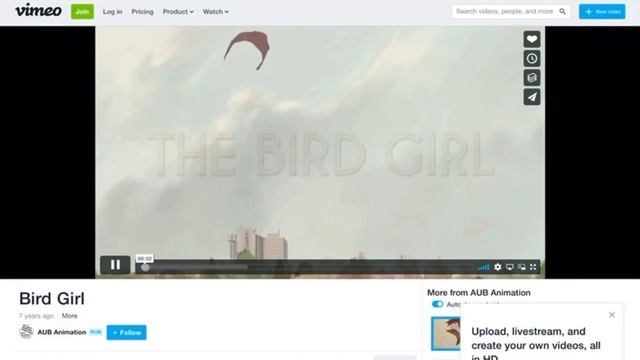The width and height of the screenshot is (640, 360).
Task: Add video to collections stack icon
Action: (532, 78)
